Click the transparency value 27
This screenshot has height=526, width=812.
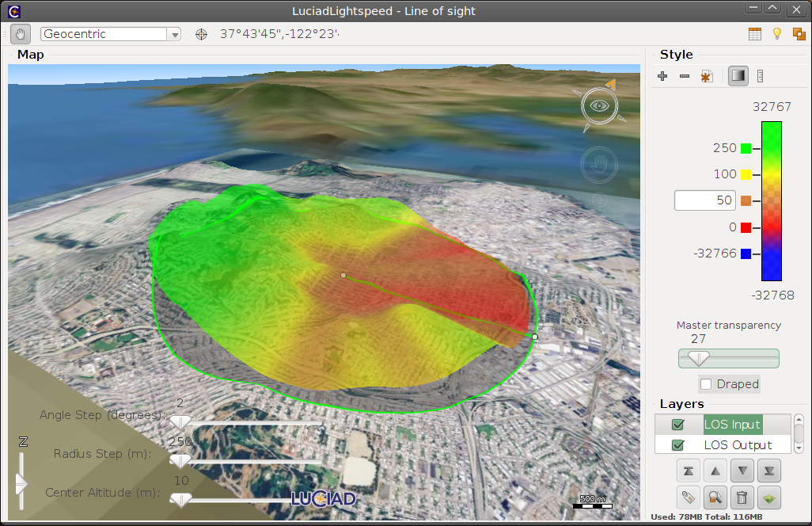698,339
